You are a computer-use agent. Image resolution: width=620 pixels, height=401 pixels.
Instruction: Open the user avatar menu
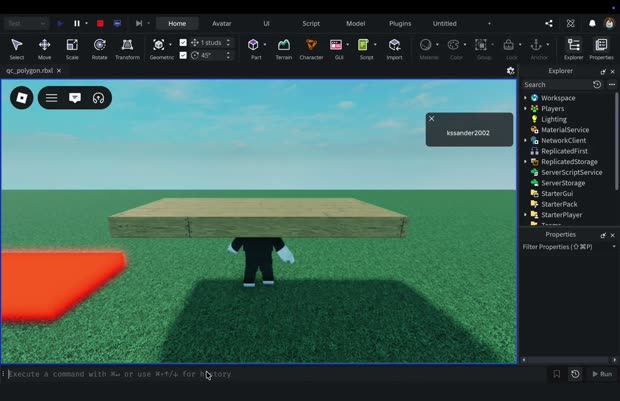(609, 23)
